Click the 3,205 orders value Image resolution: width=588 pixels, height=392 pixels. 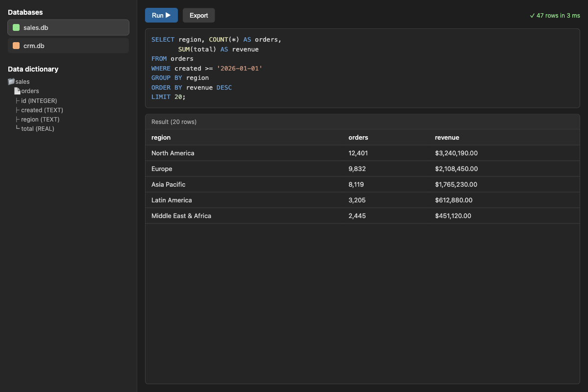point(357,200)
